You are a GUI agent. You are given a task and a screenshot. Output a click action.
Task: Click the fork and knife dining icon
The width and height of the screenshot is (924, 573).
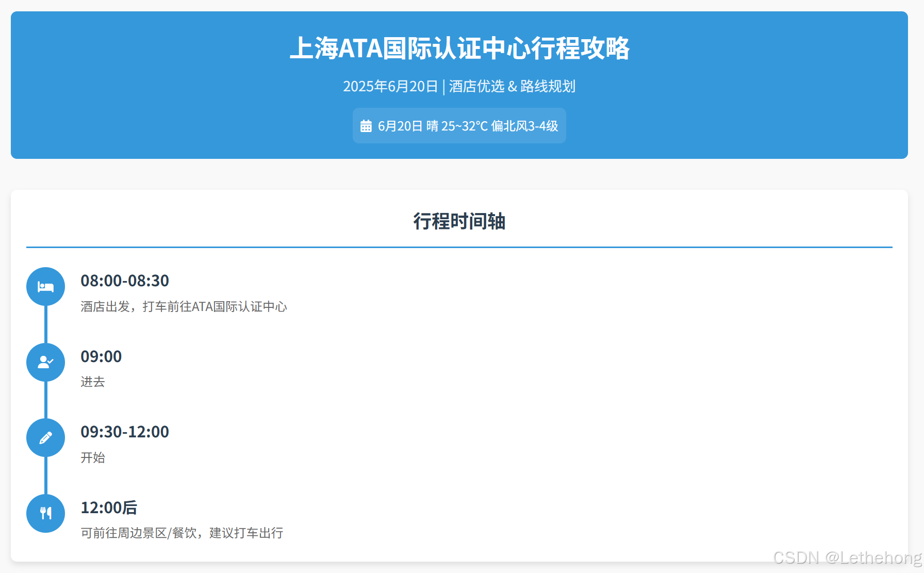[x=45, y=513]
